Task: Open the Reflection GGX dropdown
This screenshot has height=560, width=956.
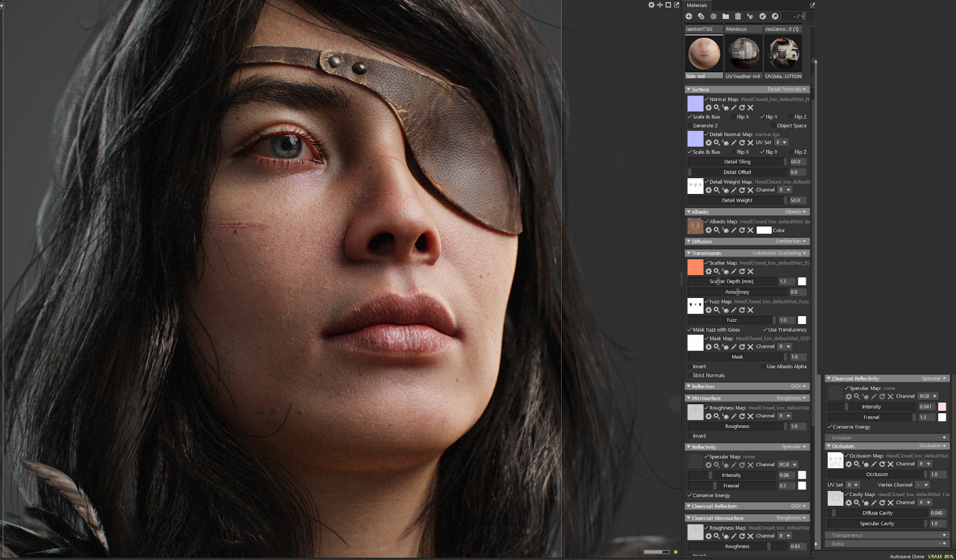Action: coord(798,387)
